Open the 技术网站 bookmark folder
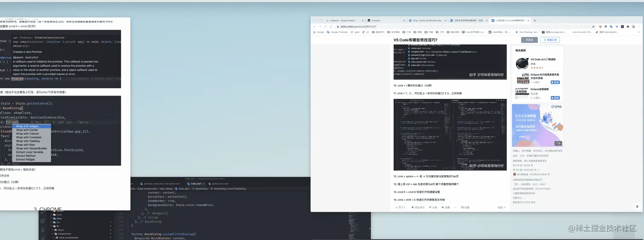The image size is (644, 240). point(393,32)
